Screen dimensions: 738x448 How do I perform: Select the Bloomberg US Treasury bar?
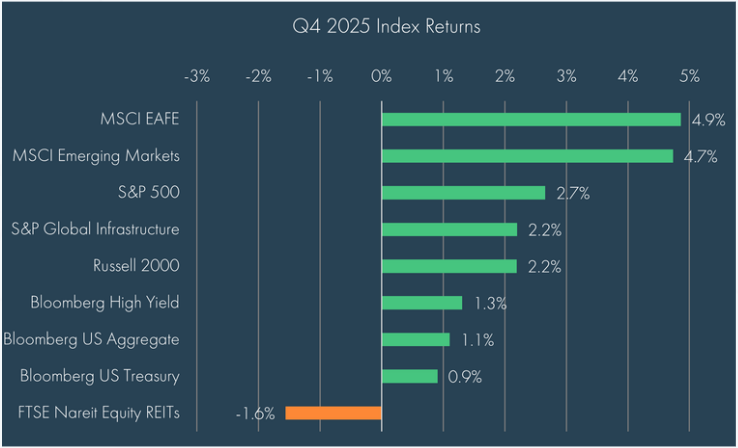pyautogui.click(x=409, y=376)
